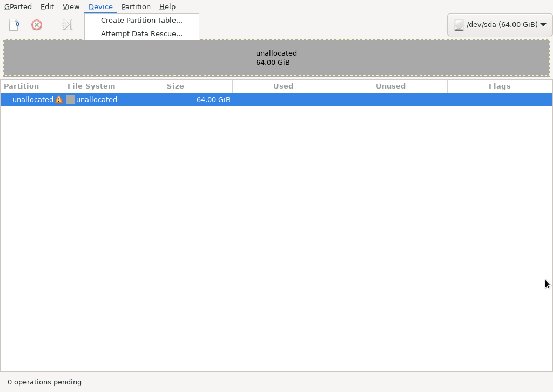This screenshot has width=553, height=392.
Task: Click the warning icon on unallocated row
Action: pyautogui.click(x=59, y=99)
